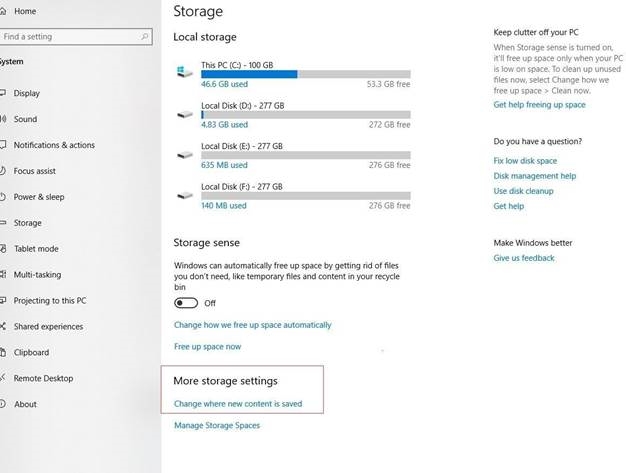626x473 pixels.
Task: Click the Get help link
Action: pyautogui.click(x=509, y=206)
